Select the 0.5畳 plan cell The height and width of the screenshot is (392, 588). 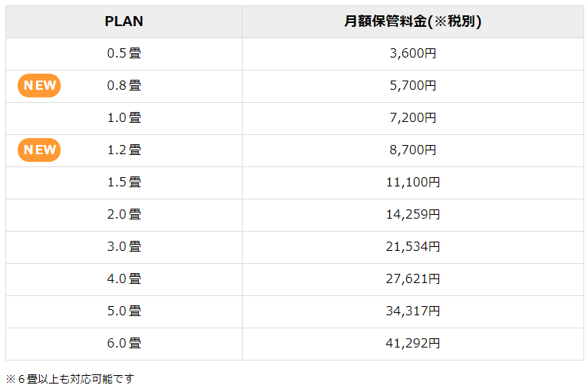[124, 54]
